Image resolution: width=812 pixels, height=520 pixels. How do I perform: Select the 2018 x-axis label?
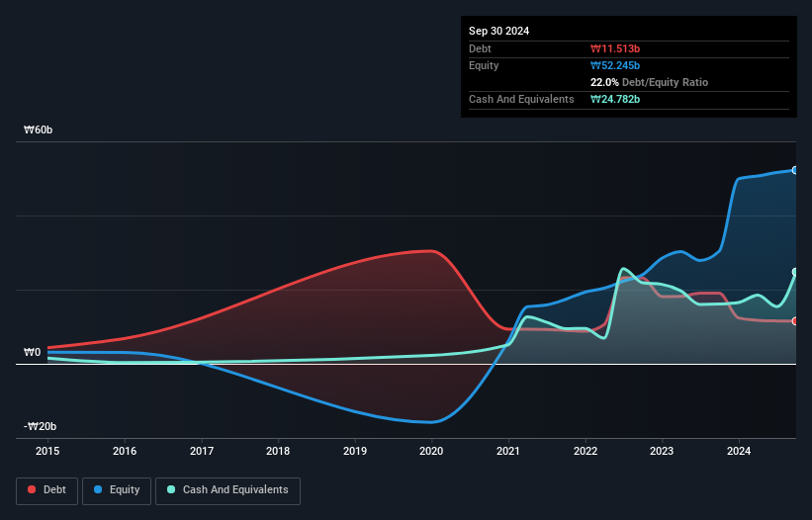pyautogui.click(x=278, y=451)
